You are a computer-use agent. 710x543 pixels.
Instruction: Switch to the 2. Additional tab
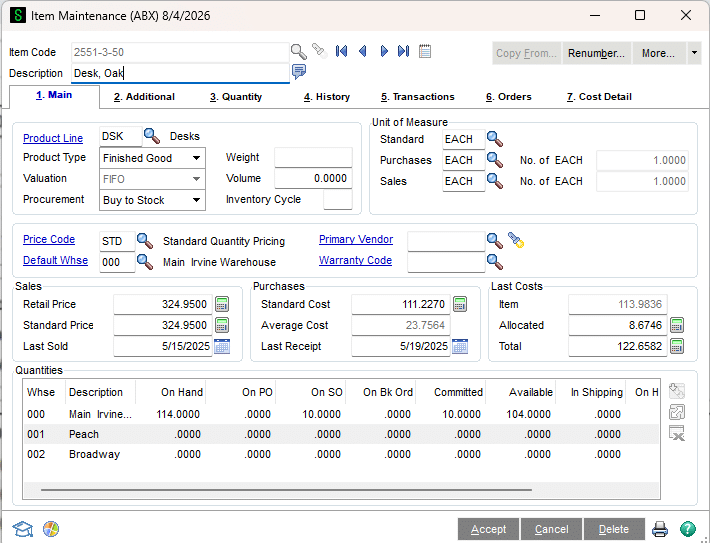coord(144,96)
